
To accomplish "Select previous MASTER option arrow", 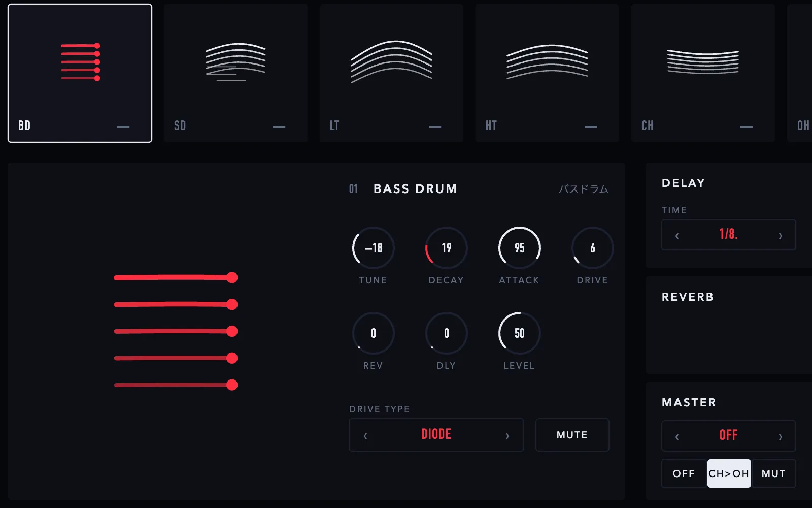I will 677,436.
